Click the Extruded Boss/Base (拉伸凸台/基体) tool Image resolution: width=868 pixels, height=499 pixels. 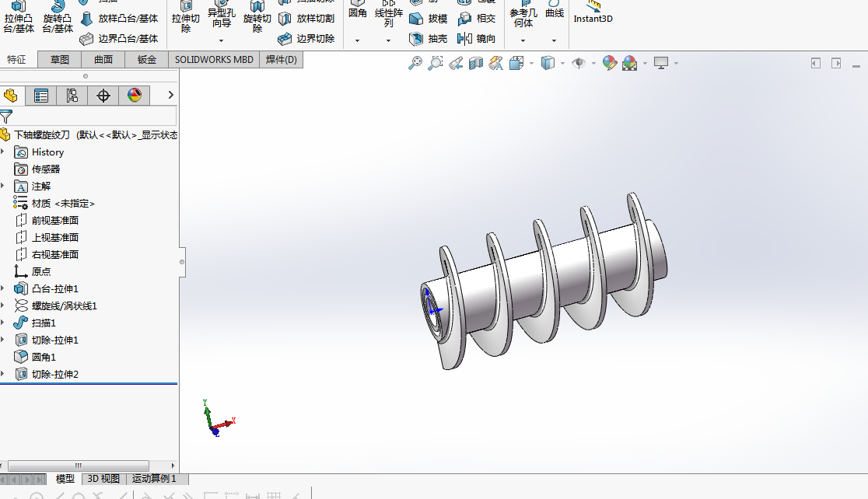(x=19, y=18)
